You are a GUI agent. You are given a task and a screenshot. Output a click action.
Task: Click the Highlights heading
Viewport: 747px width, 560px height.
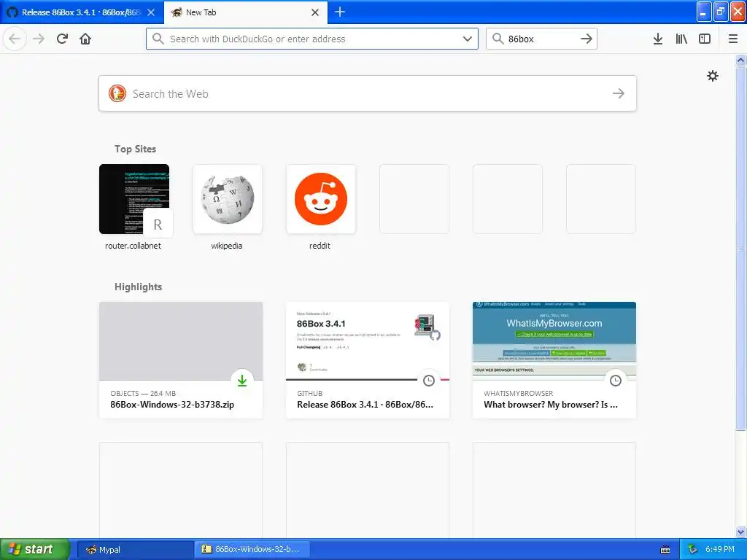(x=138, y=287)
